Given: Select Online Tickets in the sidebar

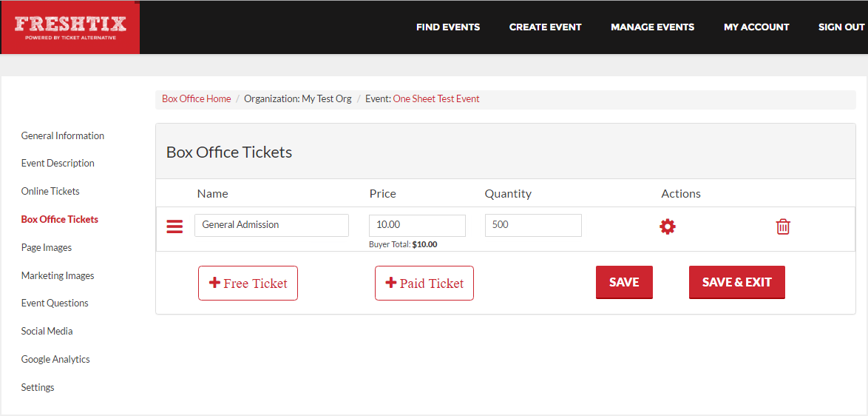Looking at the screenshot, I should tap(50, 191).
